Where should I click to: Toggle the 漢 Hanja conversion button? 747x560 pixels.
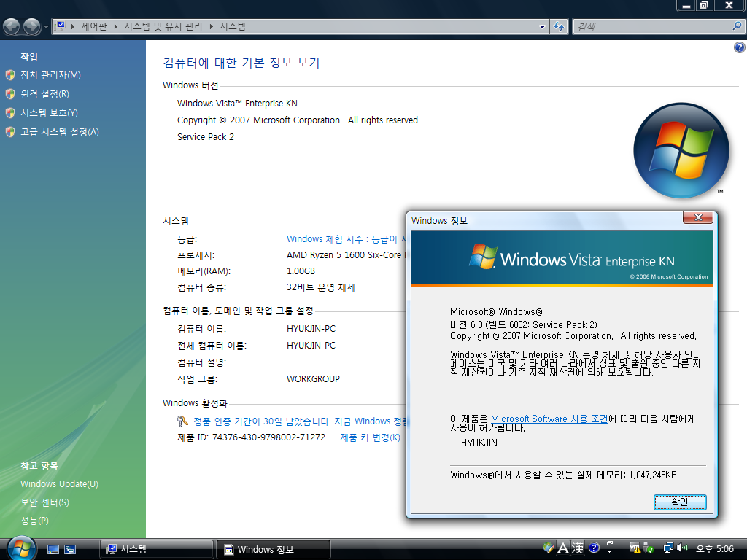[x=578, y=548]
